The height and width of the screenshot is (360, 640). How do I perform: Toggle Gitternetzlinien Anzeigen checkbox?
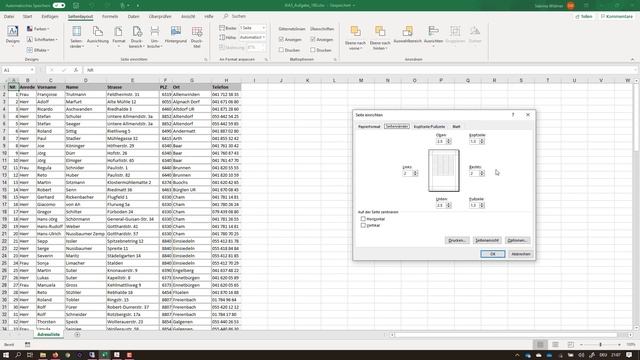click(281, 39)
